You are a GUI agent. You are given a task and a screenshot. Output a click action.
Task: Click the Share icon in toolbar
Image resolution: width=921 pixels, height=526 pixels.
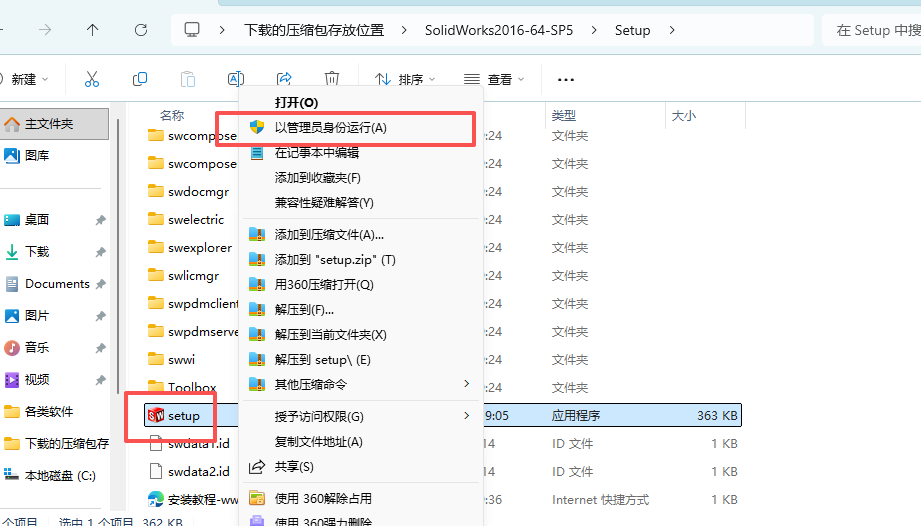point(284,79)
